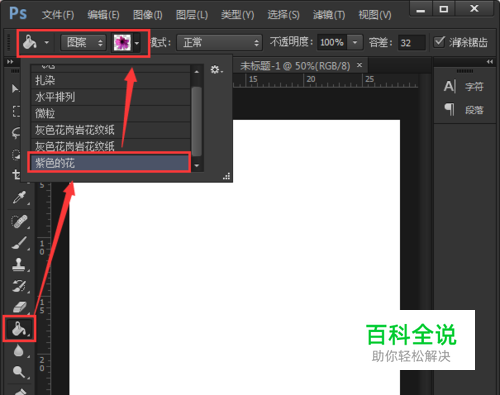500x395 pixels.
Task: Click the purple flower pattern swatch
Action: 122,43
